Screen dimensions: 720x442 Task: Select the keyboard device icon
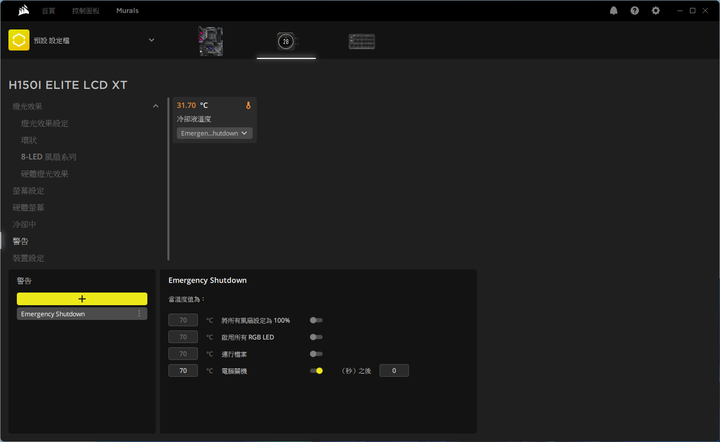(x=362, y=41)
